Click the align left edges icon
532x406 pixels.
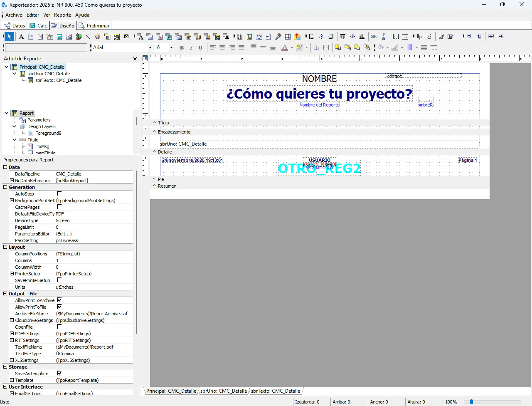312,37
